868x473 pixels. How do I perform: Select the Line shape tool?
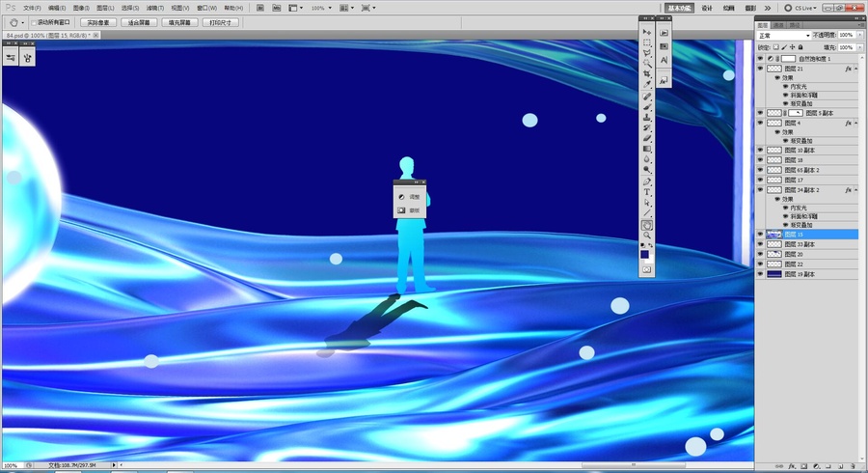click(x=646, y=213)
